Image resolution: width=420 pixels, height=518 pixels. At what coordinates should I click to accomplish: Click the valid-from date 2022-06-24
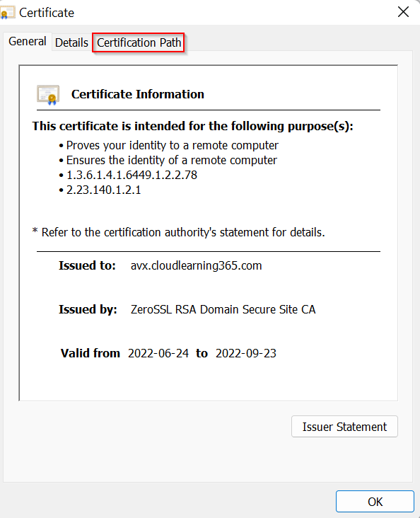[158, 354]
